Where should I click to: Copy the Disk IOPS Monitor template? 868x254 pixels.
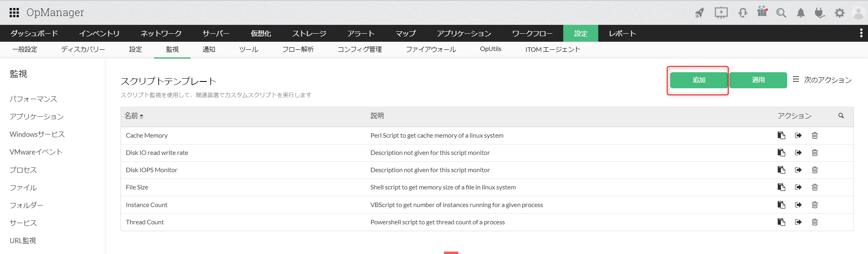click(x=781, y=170)
